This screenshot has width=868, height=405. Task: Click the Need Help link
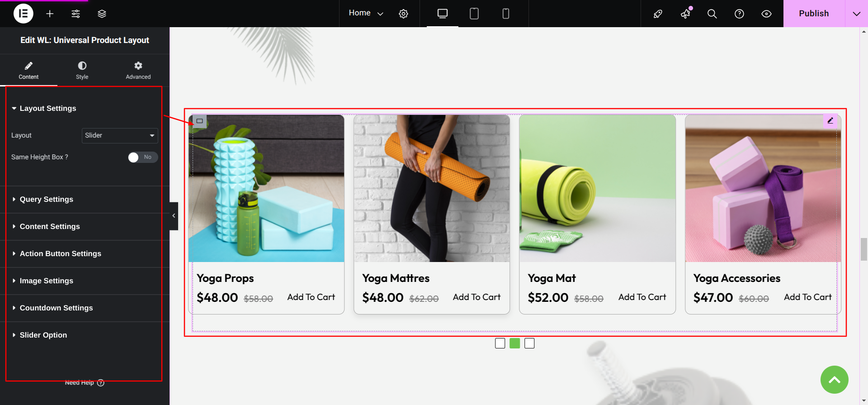click(x=85, y=382)
